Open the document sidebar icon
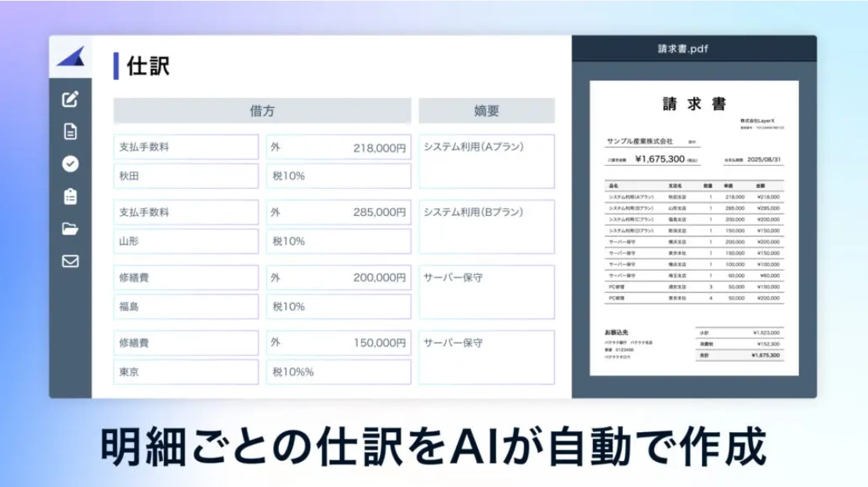Image resolution: width=868 pixels, height=487 pixels. tap(71, 132)
